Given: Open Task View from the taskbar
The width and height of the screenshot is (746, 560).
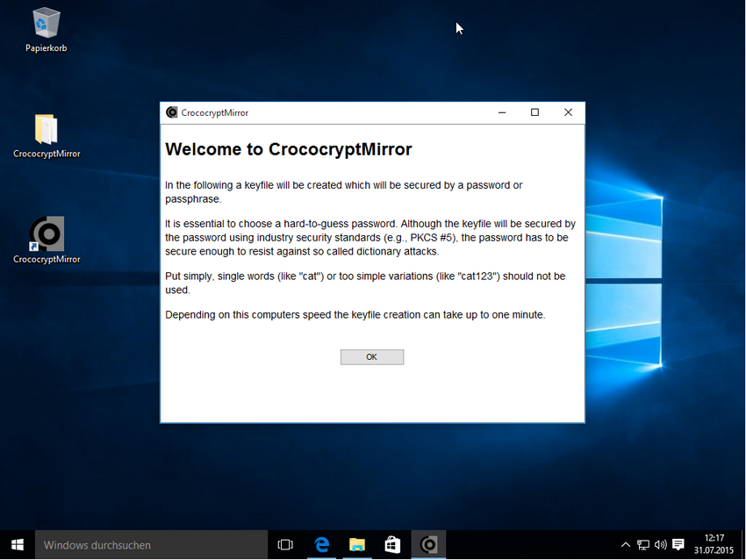Looking at the screenshot, I should click(x=285, y=545).
